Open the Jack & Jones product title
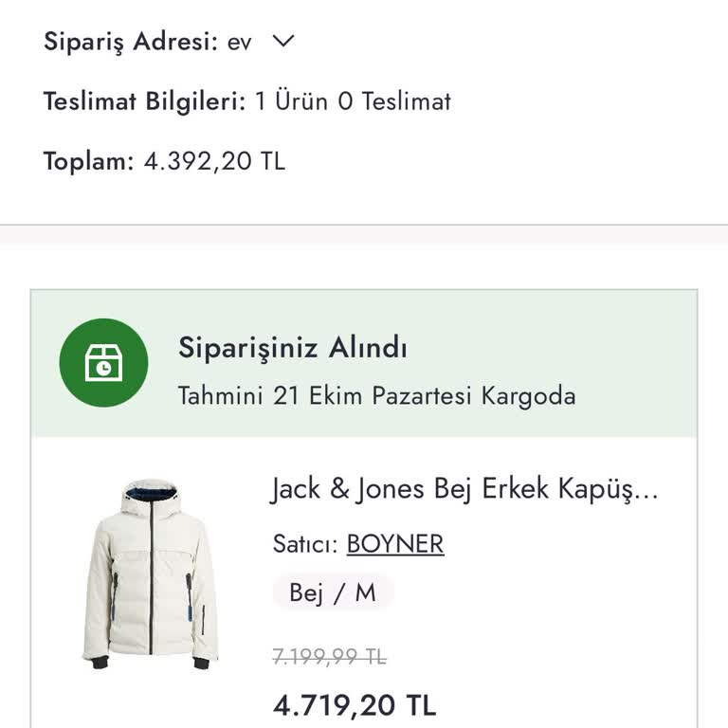 coord(464,490)
